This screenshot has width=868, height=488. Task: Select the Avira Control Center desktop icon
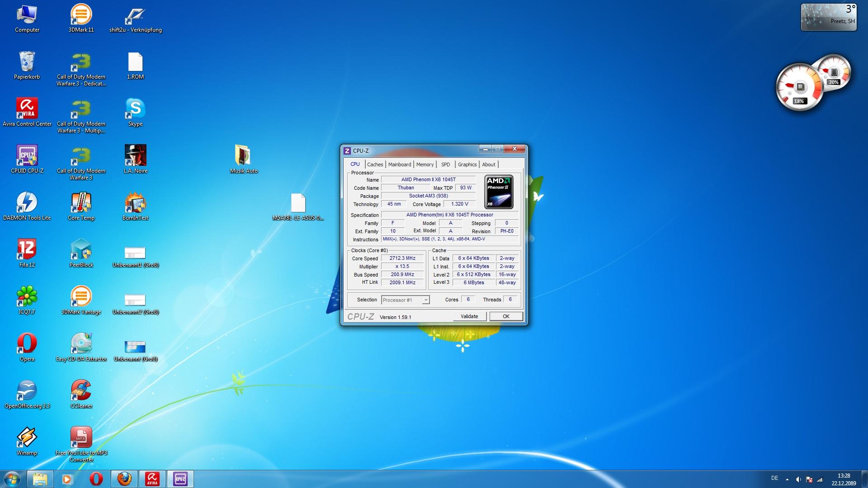(x=27, y=113)
